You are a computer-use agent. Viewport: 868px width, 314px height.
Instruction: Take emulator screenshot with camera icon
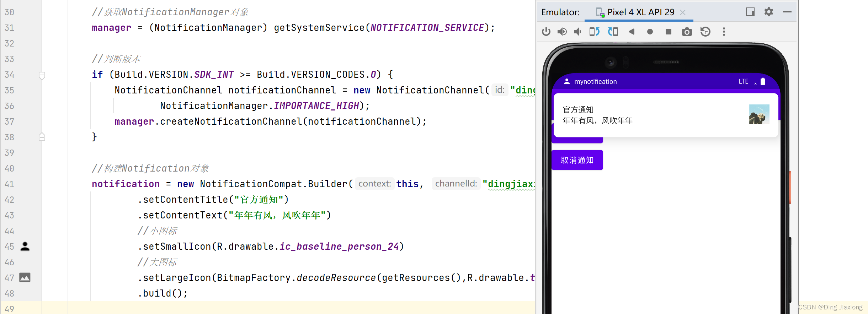coord(687,32)
